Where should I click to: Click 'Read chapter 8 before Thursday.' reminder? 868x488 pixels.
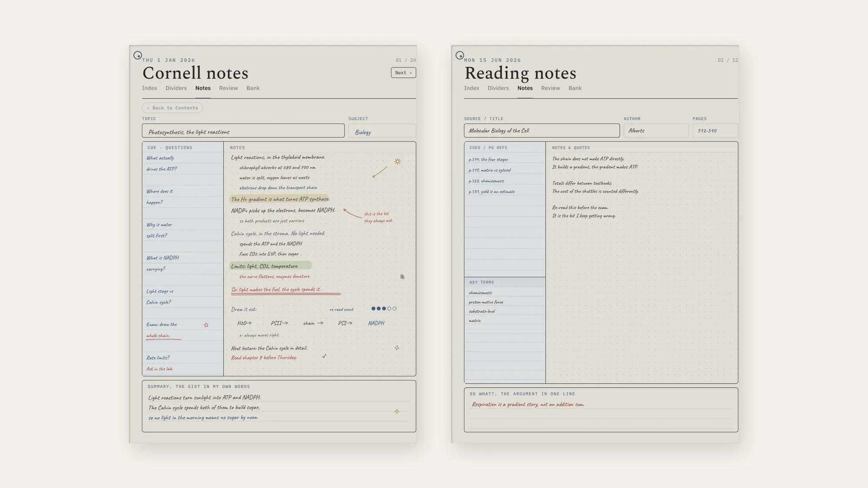[264, 358]
